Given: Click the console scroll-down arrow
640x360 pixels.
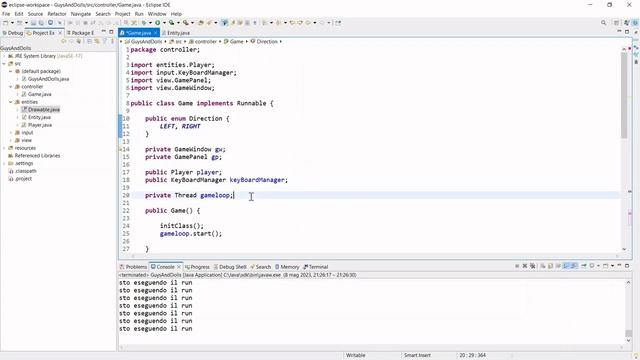Looking at the screenshot, I should click(x=628, y=340).
